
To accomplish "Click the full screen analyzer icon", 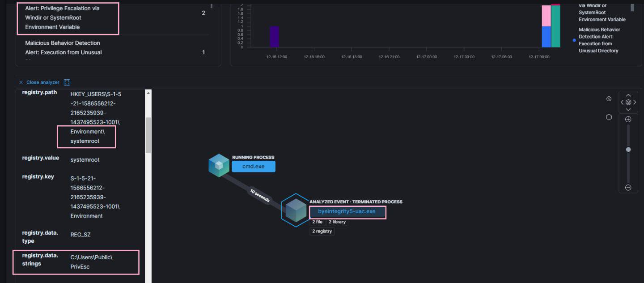I will click(67, 82).
